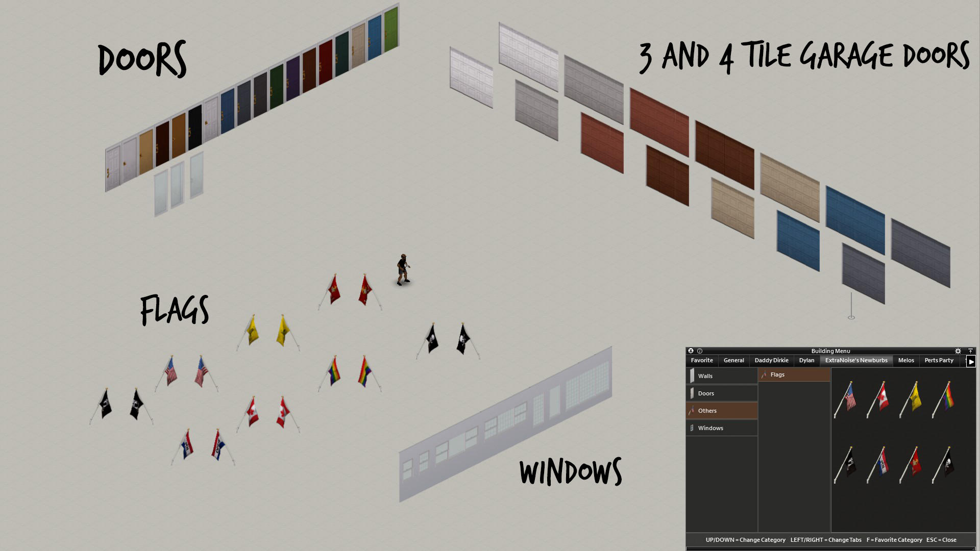Show more tabs with the right arrow
980x551 pixels.
tap(971, 361)
